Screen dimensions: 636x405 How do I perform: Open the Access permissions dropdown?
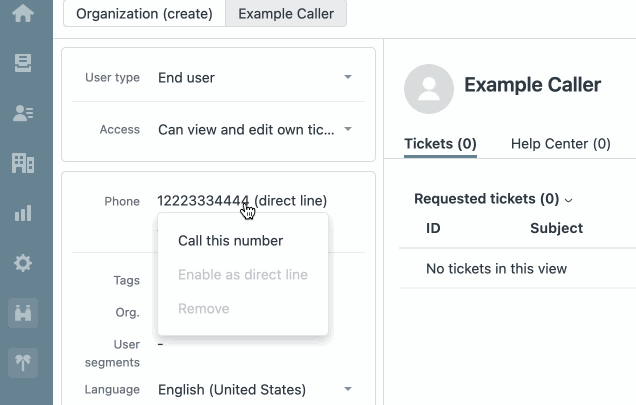point(347,129)
